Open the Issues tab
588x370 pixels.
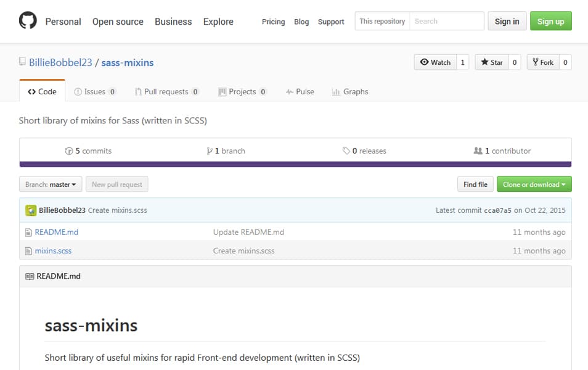click(96, 91)
